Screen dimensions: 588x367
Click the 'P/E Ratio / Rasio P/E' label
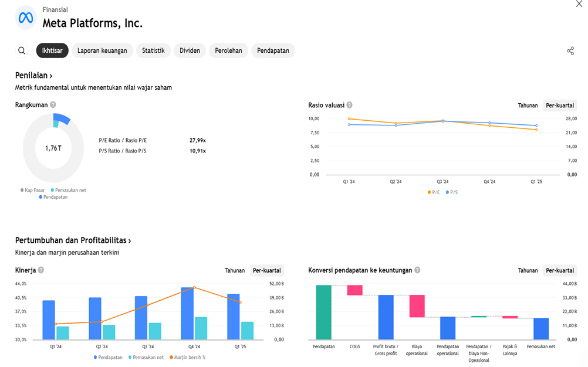pos(123,141)
